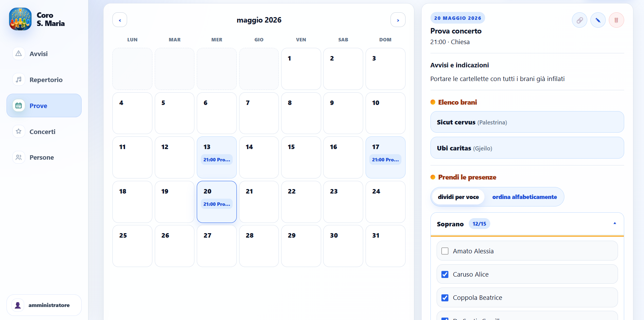The image size is (644, 320).
Task: Open the Ubi caritas (Gjeilo) piece
Action: [x=527, y=148]
